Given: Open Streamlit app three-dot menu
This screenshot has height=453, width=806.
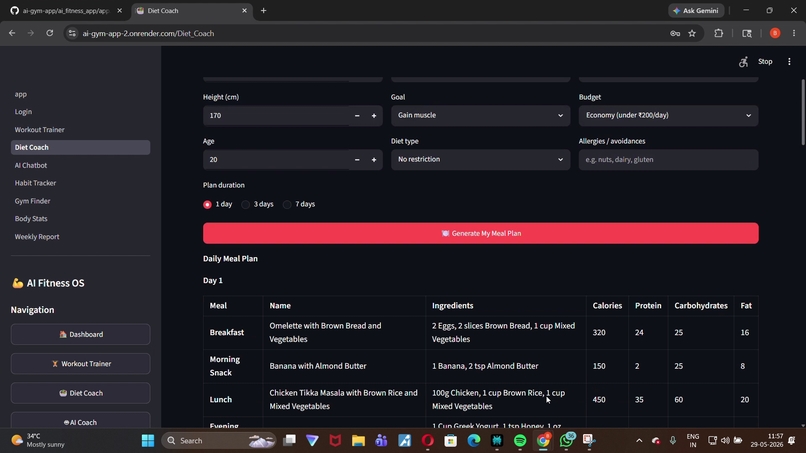Looking at the screenshot, I should click(x=789, y=62).
